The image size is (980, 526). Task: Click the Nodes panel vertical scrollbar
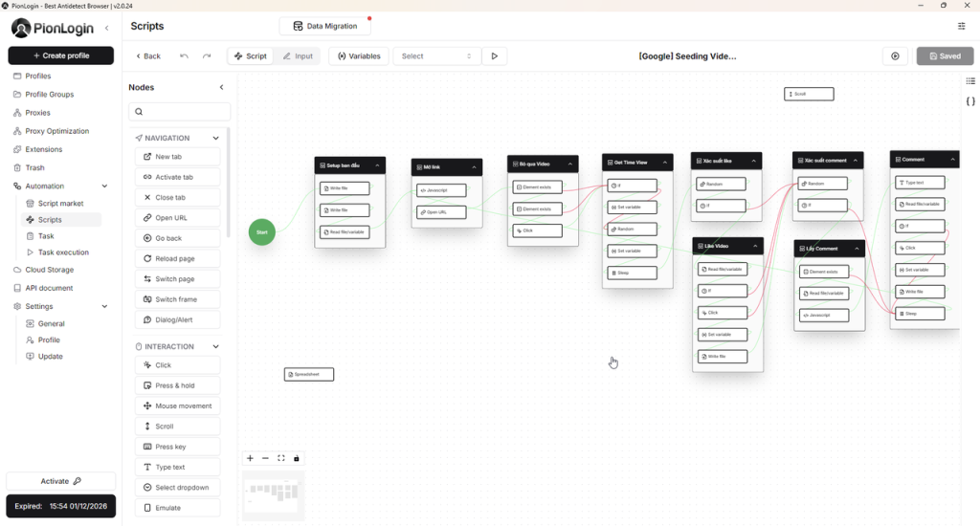coord(228,182)
